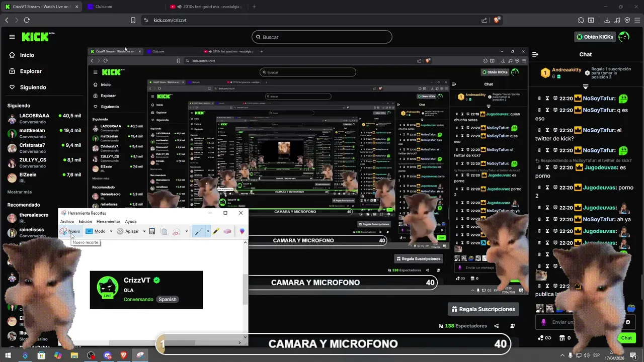The width and height of the screenshot is (644, 362).
Task: Switch to 2010s feel good mix tab
Action: (205, 7)
